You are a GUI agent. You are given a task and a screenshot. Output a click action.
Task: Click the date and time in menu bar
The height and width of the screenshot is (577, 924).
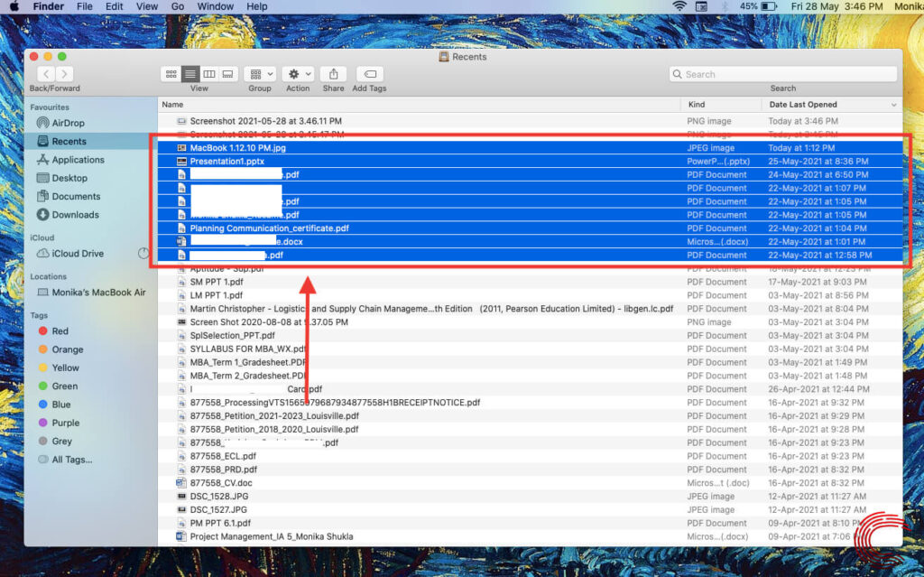pos(836,6)
